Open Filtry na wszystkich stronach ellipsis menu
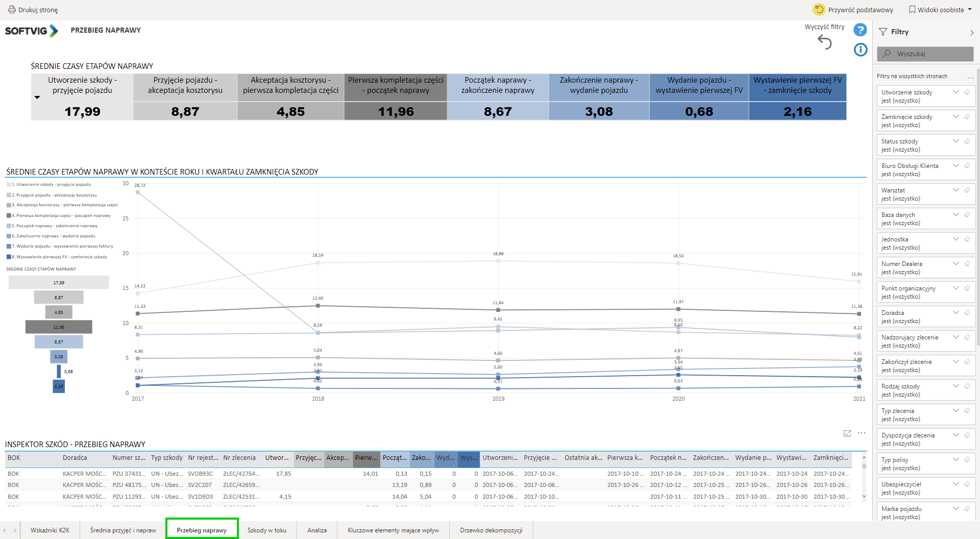This screenshot has width=980, height=539. pos(970,77)
